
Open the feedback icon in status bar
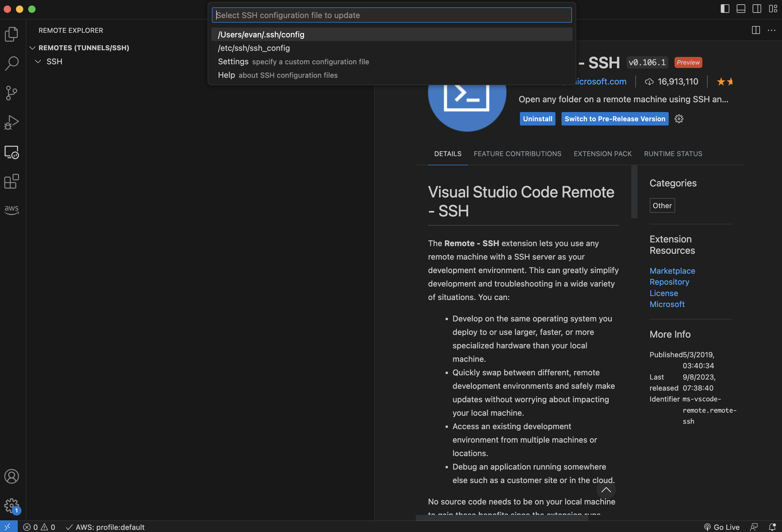click(x=754, y=527)
